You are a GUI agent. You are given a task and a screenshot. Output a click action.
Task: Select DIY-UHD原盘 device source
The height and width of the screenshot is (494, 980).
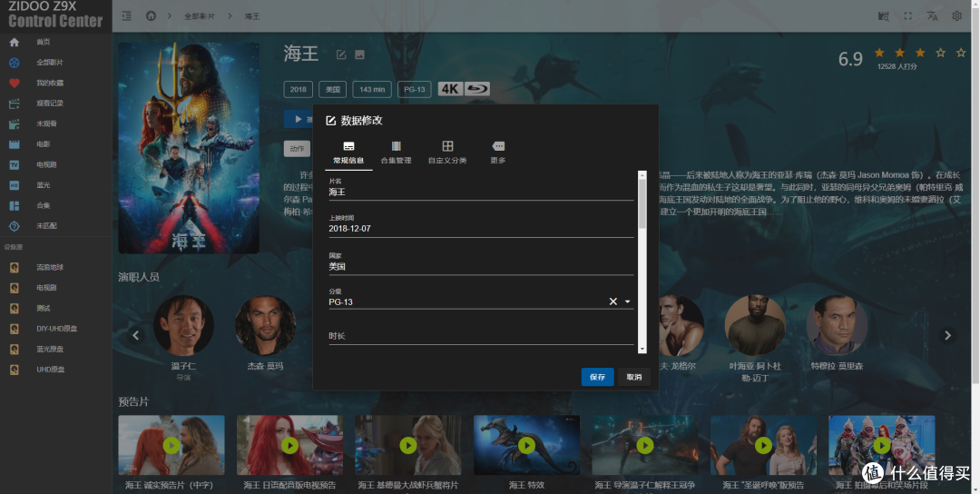click(x=56, y=329)
